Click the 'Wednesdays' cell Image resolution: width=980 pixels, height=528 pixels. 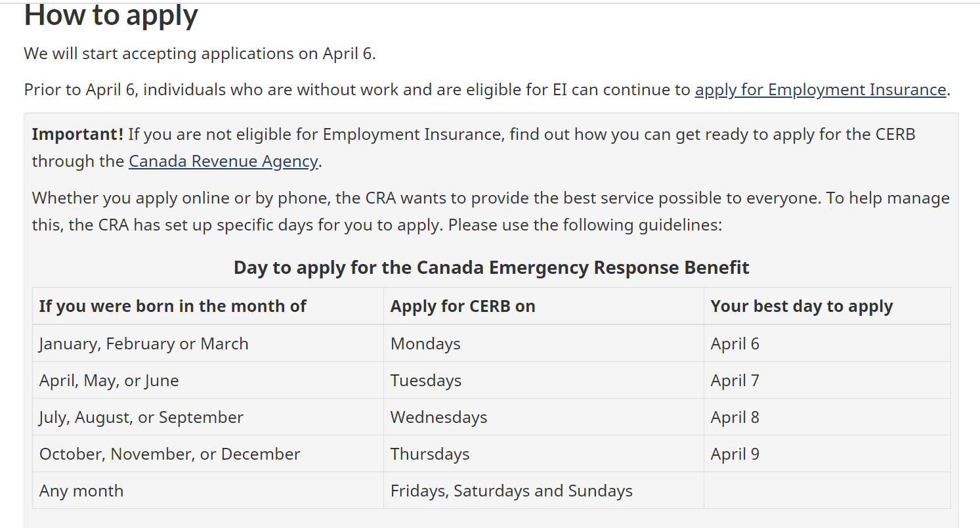438,417
